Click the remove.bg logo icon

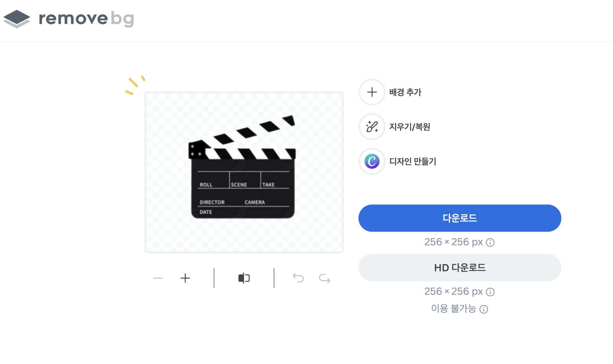click(17, 19)
